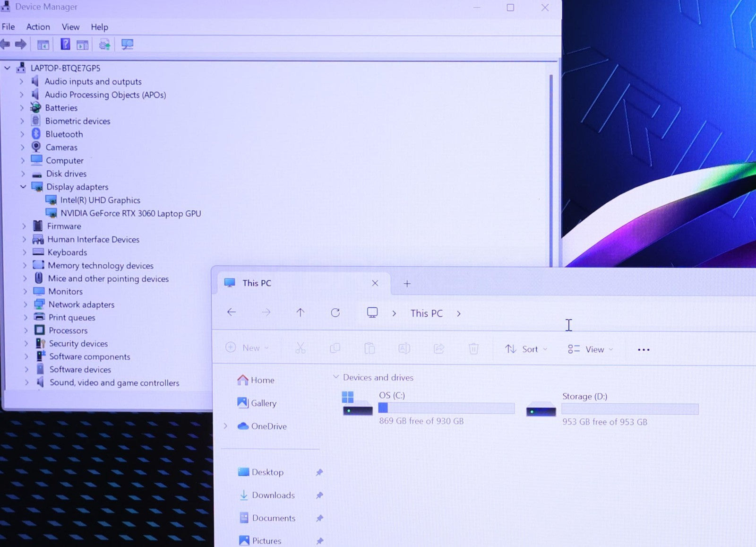The width and height of the screenshot is (756, 547).
Task: Open the View dropdown in File Explorer
Action: 590,349
